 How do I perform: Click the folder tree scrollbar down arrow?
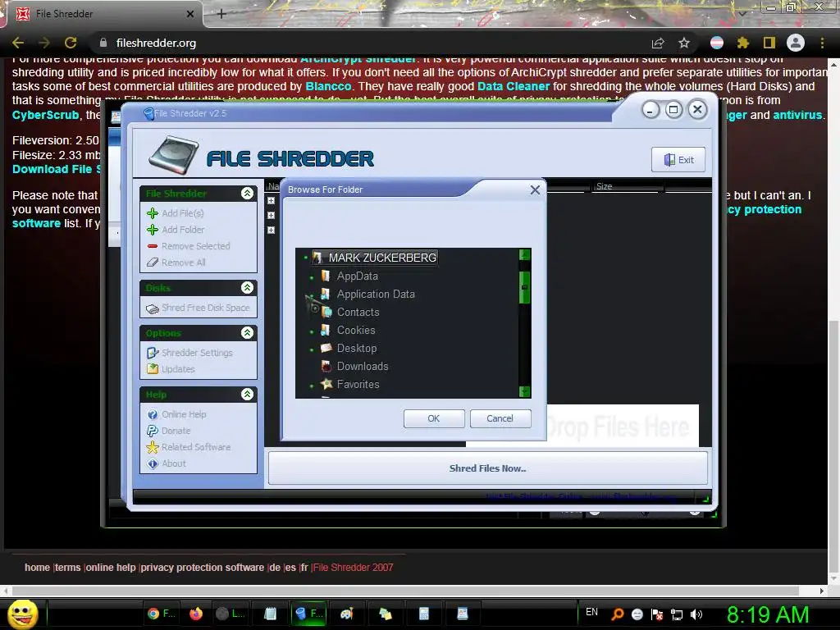(x=524, y=392)
